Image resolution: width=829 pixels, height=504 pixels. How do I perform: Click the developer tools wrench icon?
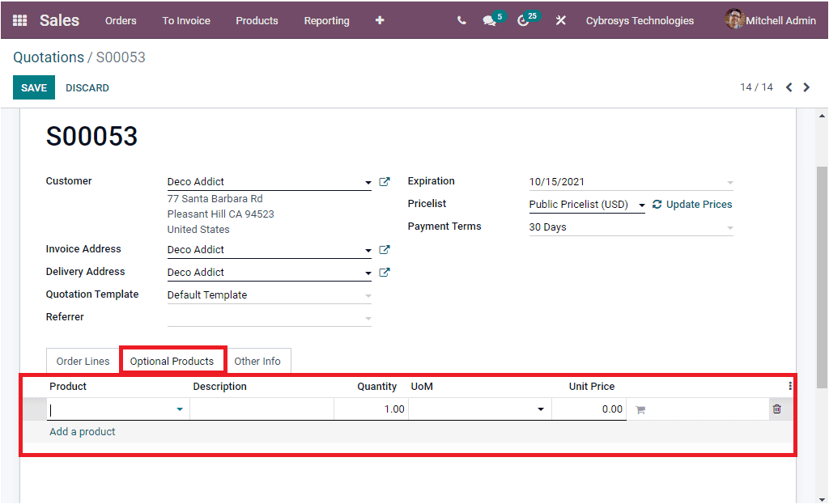pyautogui.click(x=560, y=20)
